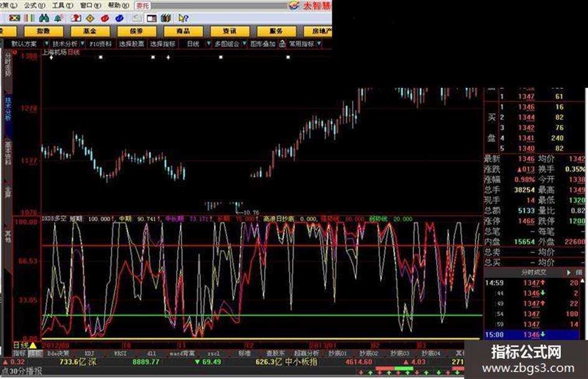Image resolution: width=588 pixels, height=379 pixels.
Task: Expand the 技术分析 dropdown arrow
Action: 83,44
